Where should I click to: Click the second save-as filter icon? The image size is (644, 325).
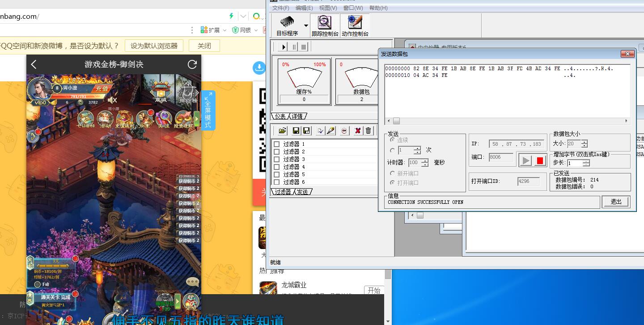tap(306, 131)
